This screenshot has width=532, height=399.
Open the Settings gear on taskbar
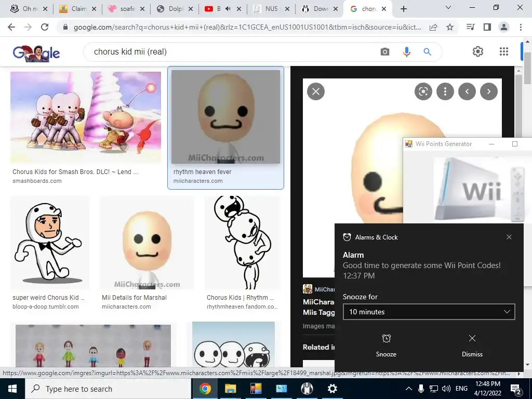pos(332,389)
